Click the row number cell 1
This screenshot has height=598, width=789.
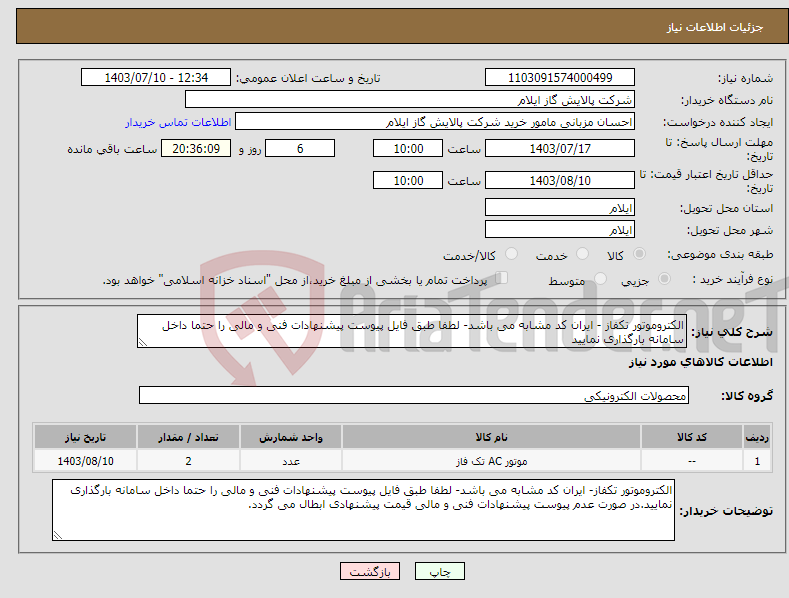[757, 461]
